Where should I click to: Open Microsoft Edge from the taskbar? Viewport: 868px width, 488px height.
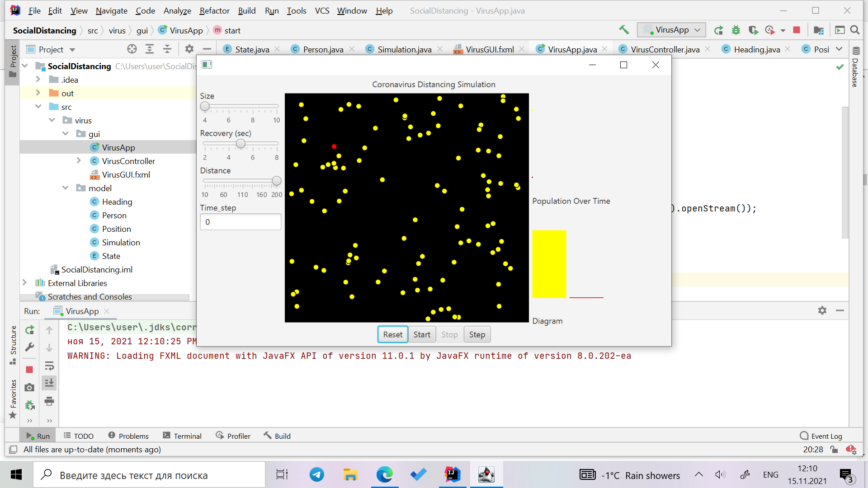[x=385, y=474]
